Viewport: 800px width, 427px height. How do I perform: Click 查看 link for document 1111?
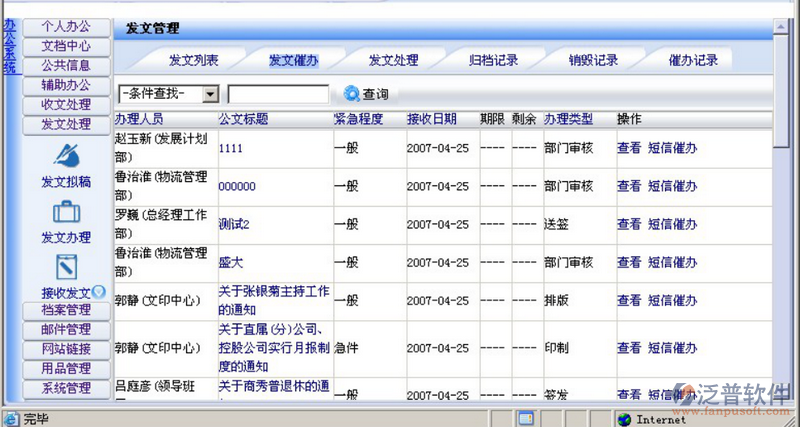628,148
